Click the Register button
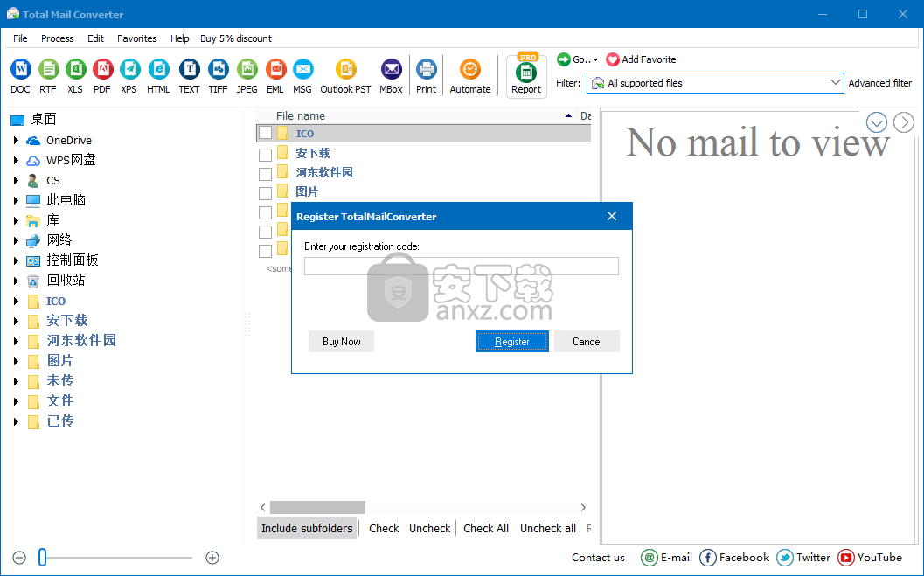The height and width of the screenshot is (576, 924). coord(512,342)
